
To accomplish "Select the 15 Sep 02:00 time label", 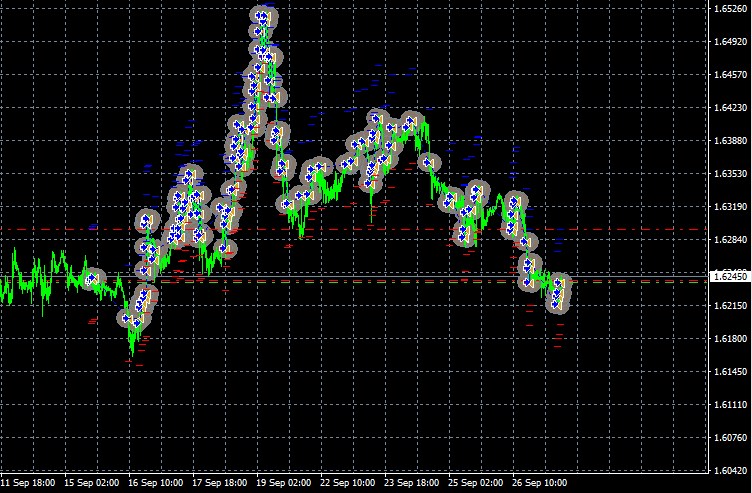I will (x=92, y=482).
